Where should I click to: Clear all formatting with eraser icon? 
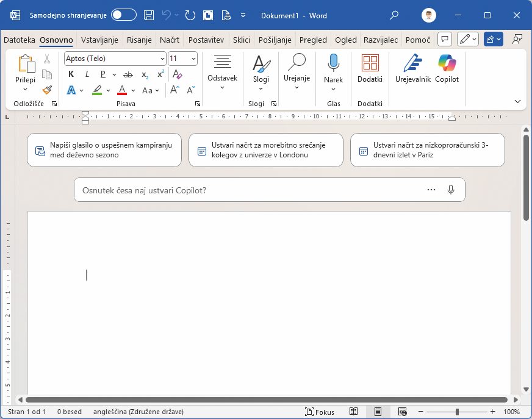(x=177, y=74)
